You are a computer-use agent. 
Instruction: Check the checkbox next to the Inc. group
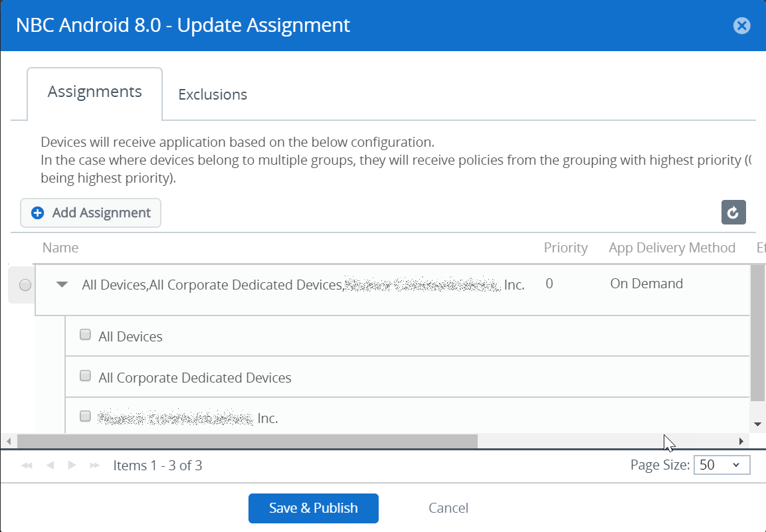[x=85, y=416]
